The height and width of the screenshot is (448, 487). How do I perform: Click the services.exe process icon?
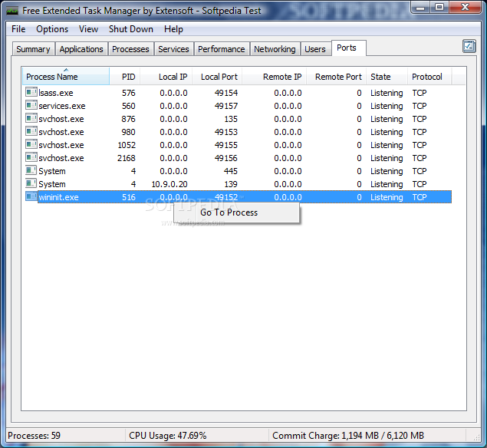(x=31, y=105)
